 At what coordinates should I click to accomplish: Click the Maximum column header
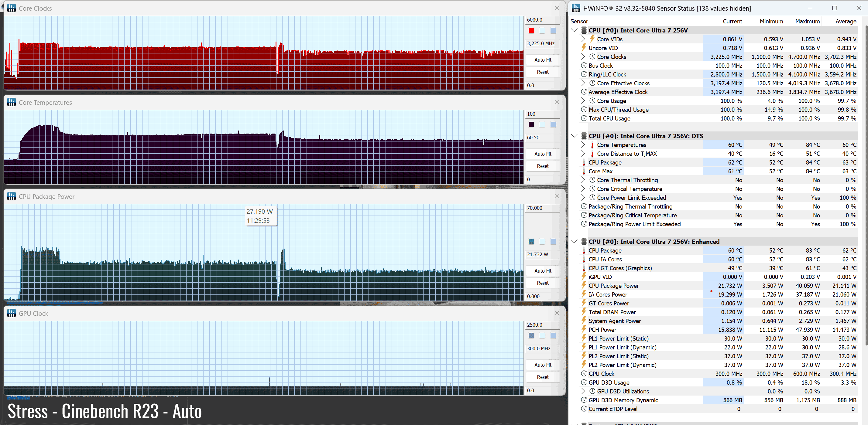pyautogui.click(x=807, y=21)
